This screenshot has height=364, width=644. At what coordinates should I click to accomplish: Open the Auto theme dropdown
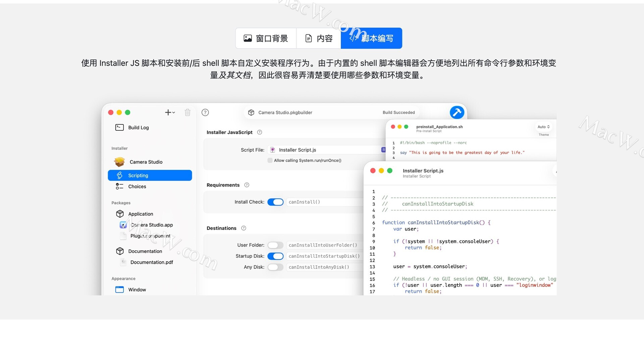click(543, 127)
